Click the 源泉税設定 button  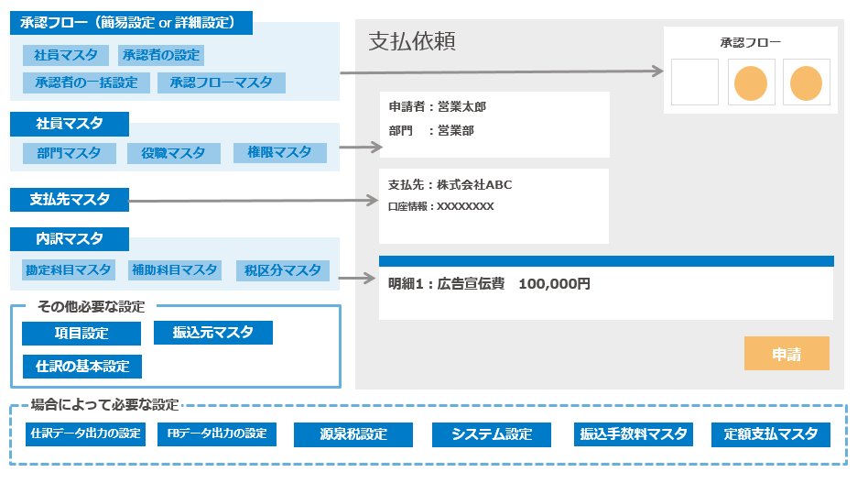tap(353, 434)
